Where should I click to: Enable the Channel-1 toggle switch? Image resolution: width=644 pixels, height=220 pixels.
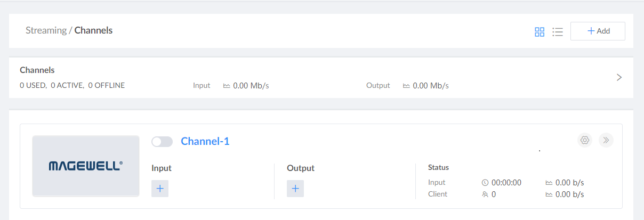pos(162,142)
